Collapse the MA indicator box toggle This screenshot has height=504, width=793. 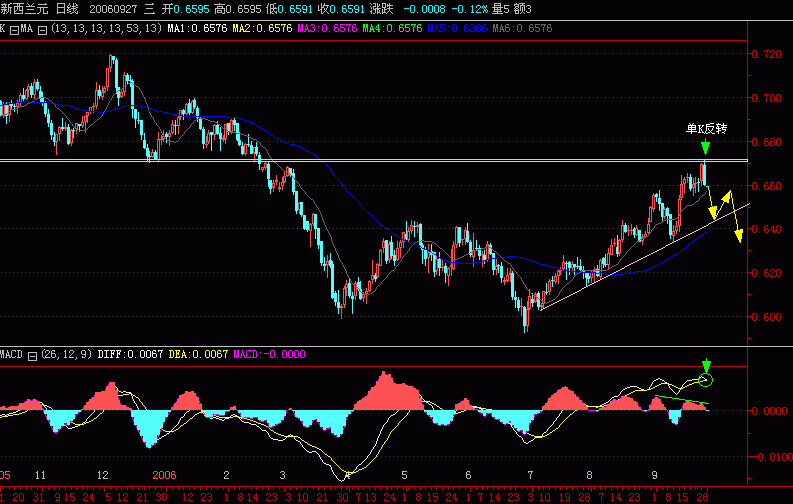click(42, 30)
